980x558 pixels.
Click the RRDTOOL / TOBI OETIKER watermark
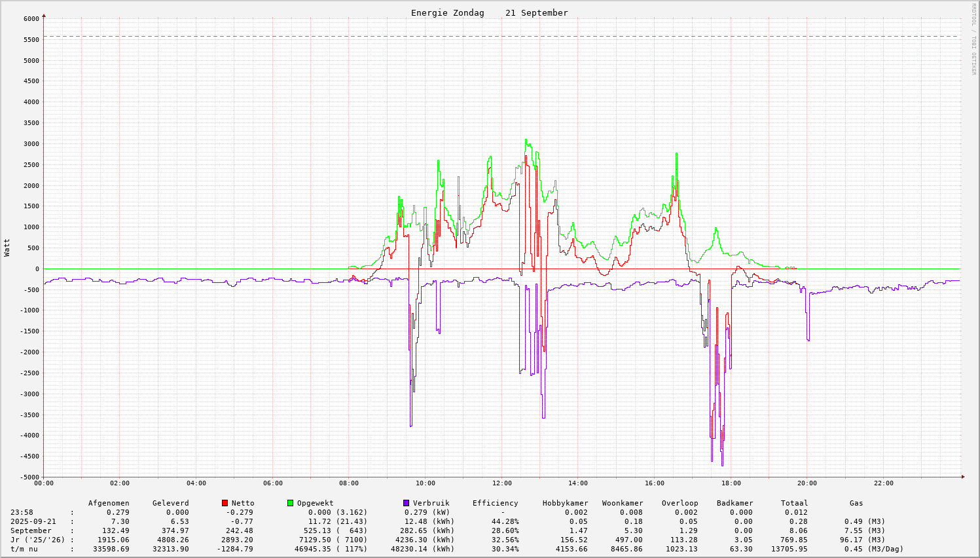(973, 39)
